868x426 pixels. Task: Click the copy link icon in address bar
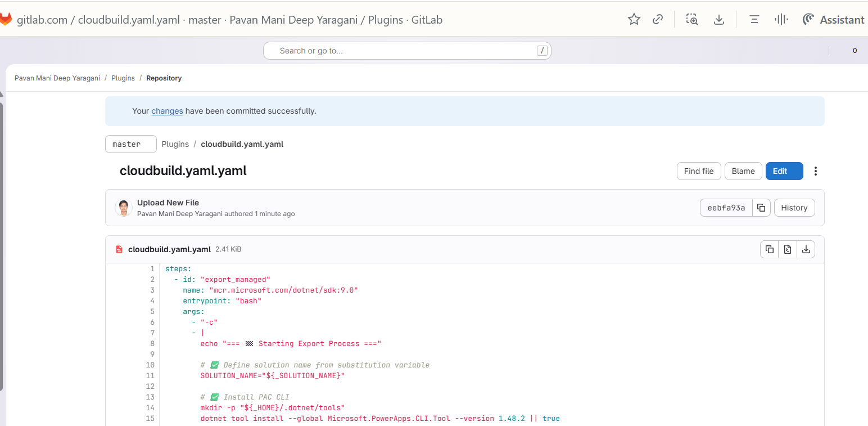[657, 20]
